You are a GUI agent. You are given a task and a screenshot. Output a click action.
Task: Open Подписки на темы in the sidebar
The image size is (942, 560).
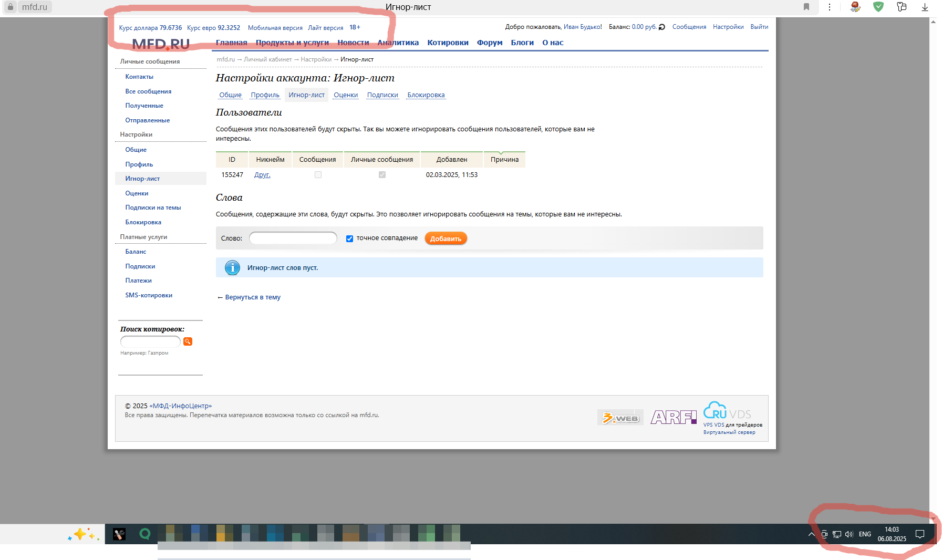(x=153, y=208)
